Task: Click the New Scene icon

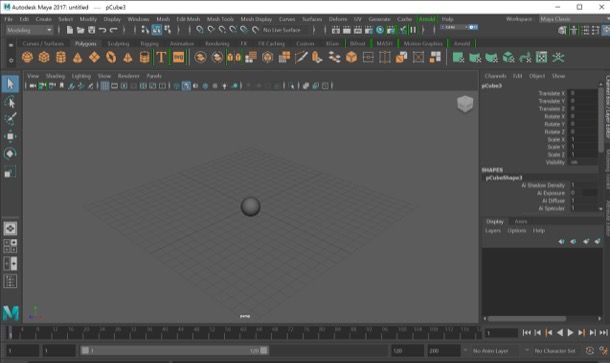Action: 70,30
